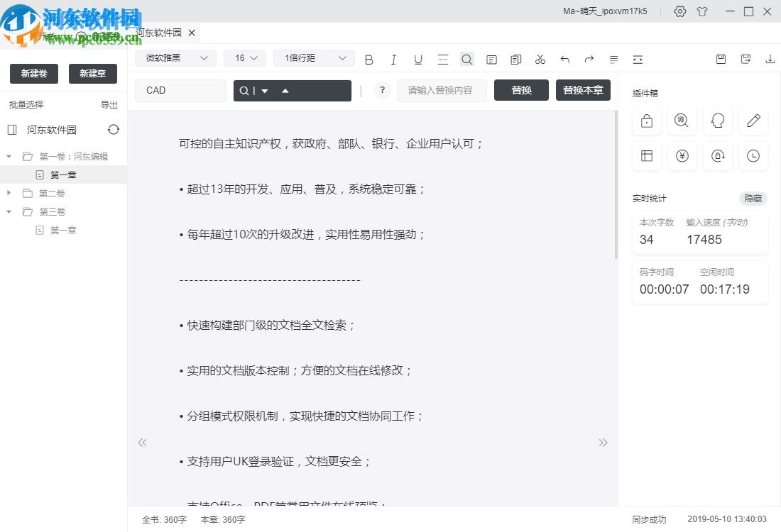Click the currency ¥ plugin icon
Screen dimensions: 781x532
[682, 156]
